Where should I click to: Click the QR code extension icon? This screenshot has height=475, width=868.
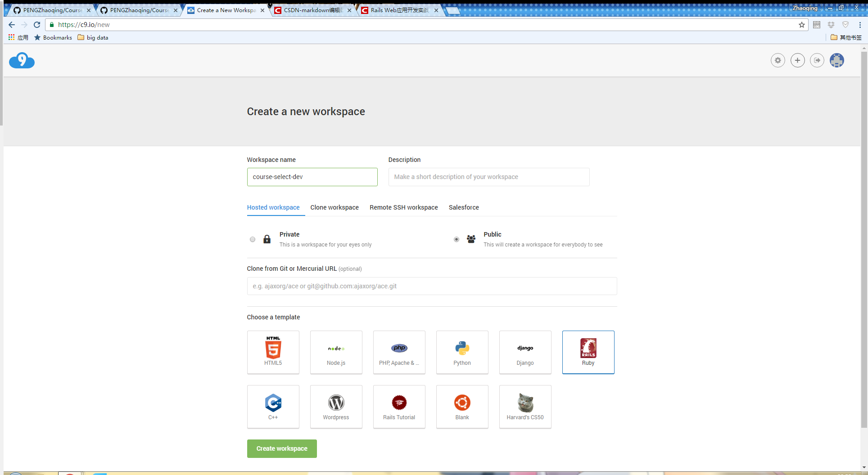click(x=817, y=25)
